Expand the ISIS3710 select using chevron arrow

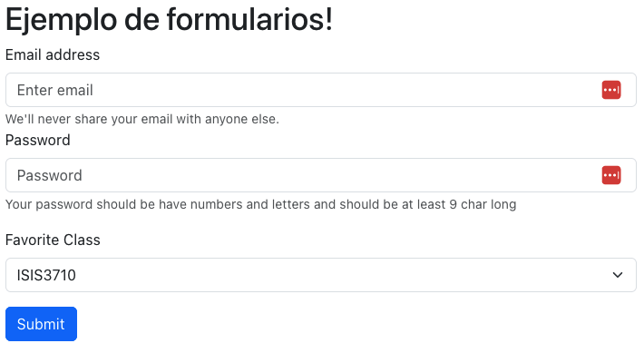click(618, 275)
